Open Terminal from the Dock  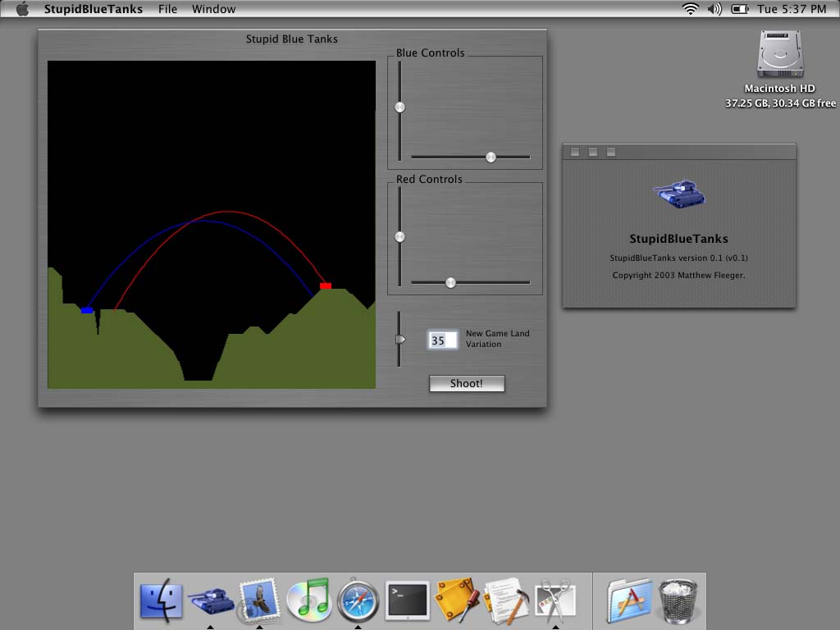(x=408, y=600)
